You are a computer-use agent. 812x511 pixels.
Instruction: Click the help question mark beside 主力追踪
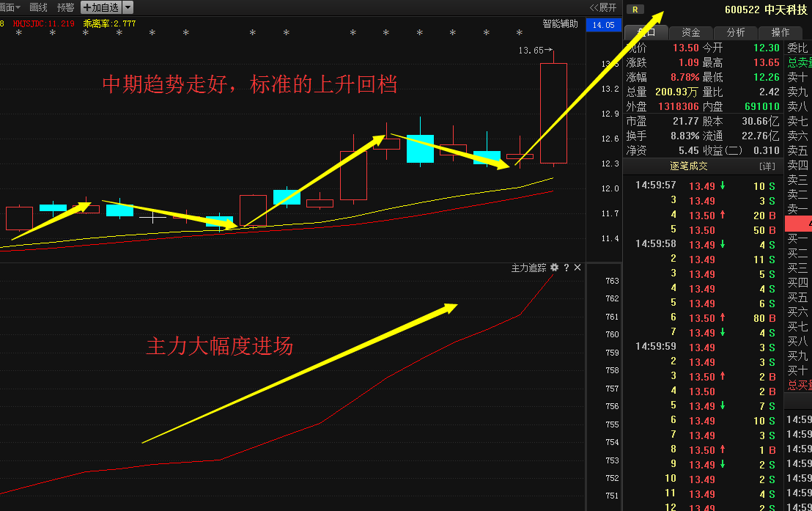click(566, 268)
